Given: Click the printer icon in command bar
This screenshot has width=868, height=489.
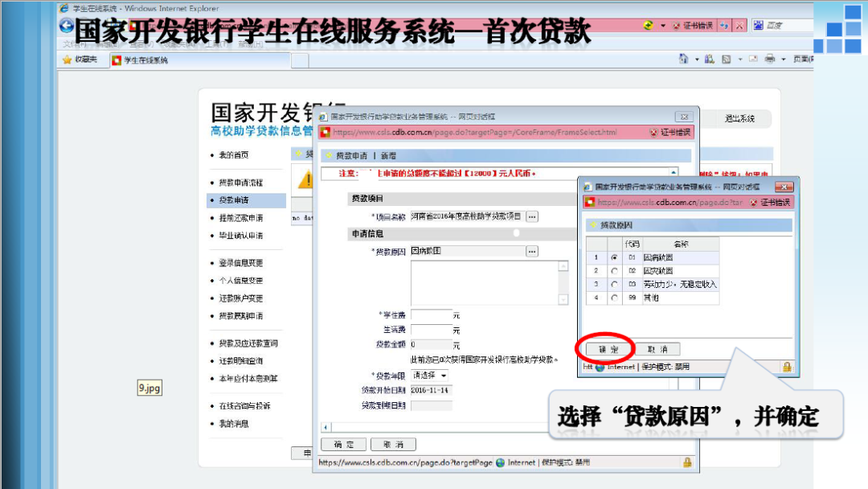Looking at the screenshot, I should click(769, 59).
